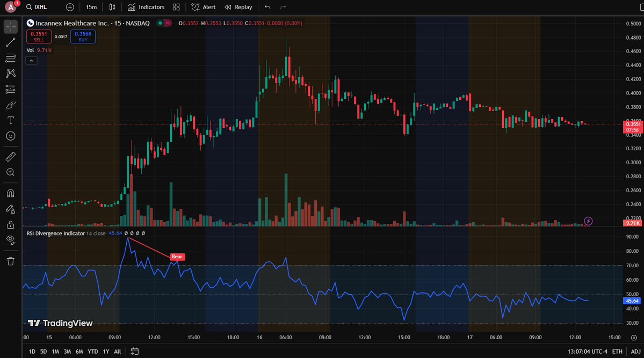Open IXHL symbol search
The height and width of the screenshot is (358, 644).
pyautogui.click(x=37, y=7)
